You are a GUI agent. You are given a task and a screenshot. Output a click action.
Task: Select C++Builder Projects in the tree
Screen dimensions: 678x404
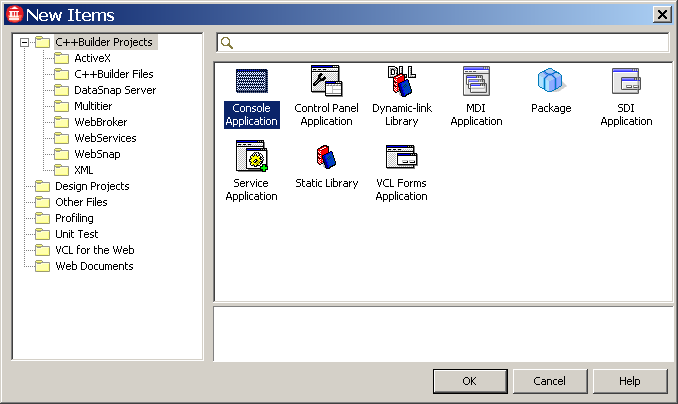(x=104, y=42)
